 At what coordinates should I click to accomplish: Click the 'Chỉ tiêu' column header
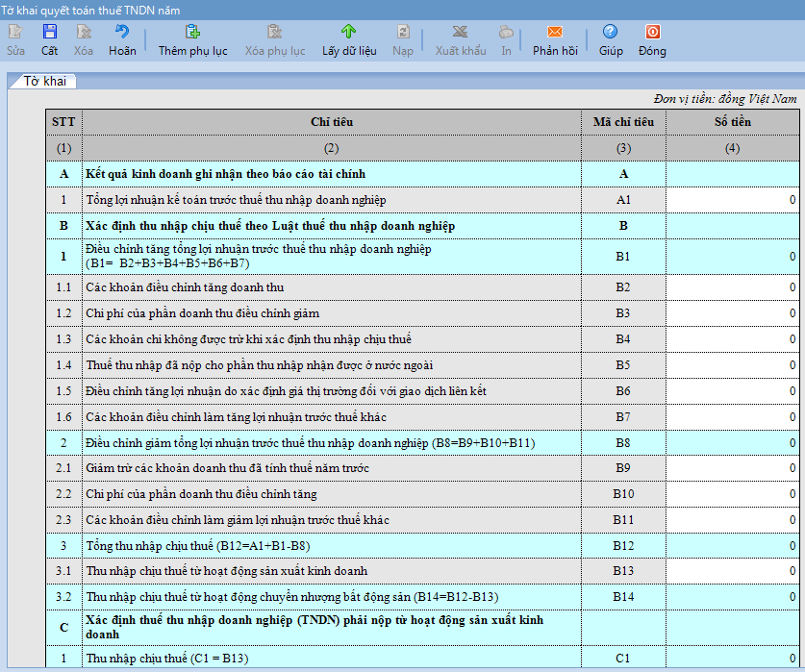click(332, 122)
